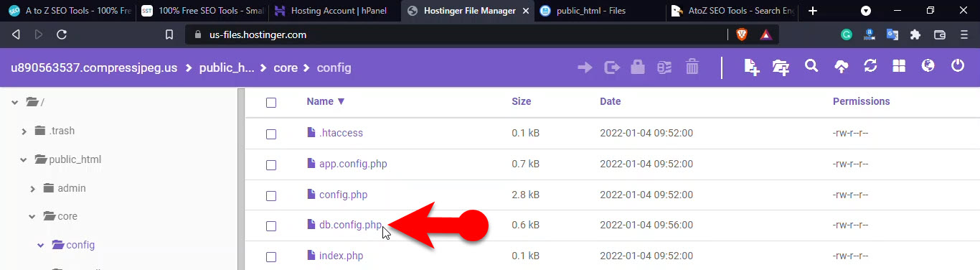Viewport: 980px width, 270px height.
Task: Expand the admin folder chevron
Action: 32,189
